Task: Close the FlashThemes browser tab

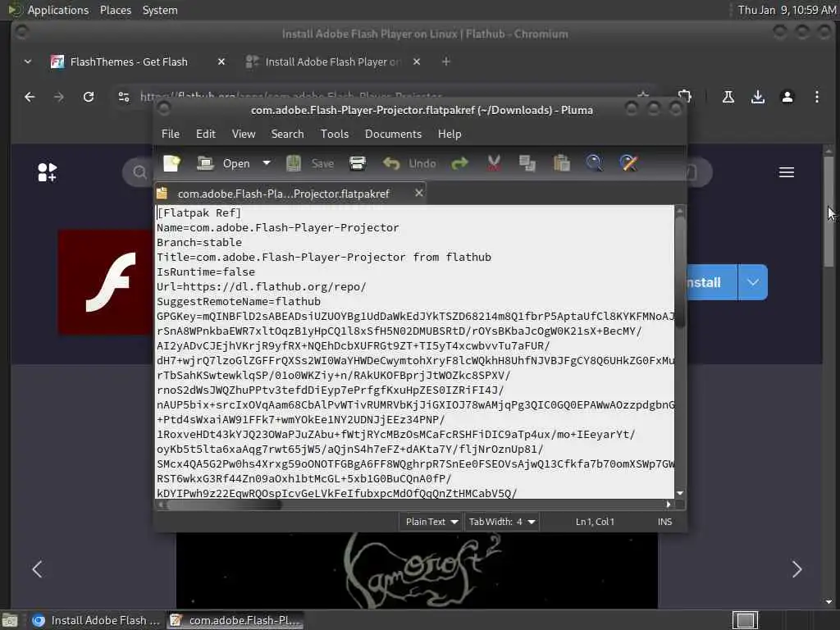Action: (x=221, y=62)
